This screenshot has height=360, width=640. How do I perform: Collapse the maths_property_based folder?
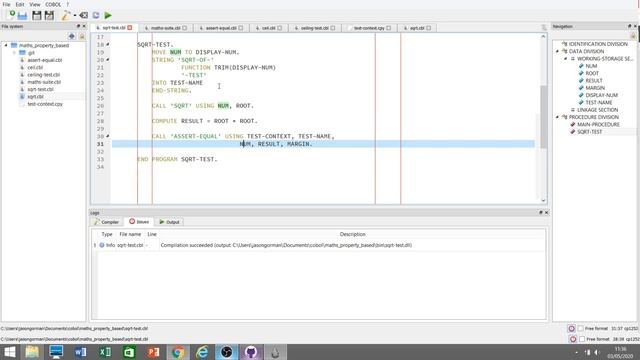pyautogui.click(x=6, y=45)
